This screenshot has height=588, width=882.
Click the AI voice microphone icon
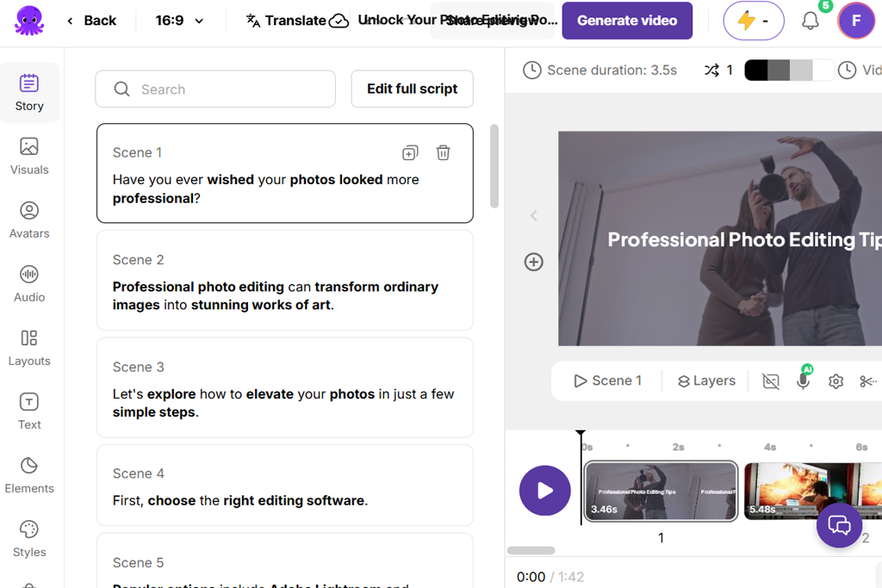(804, 380)
